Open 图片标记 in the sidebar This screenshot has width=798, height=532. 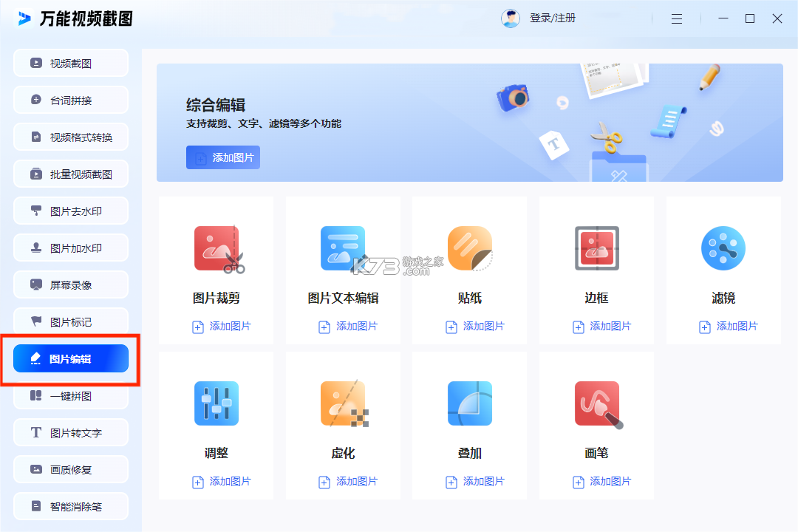71,321
